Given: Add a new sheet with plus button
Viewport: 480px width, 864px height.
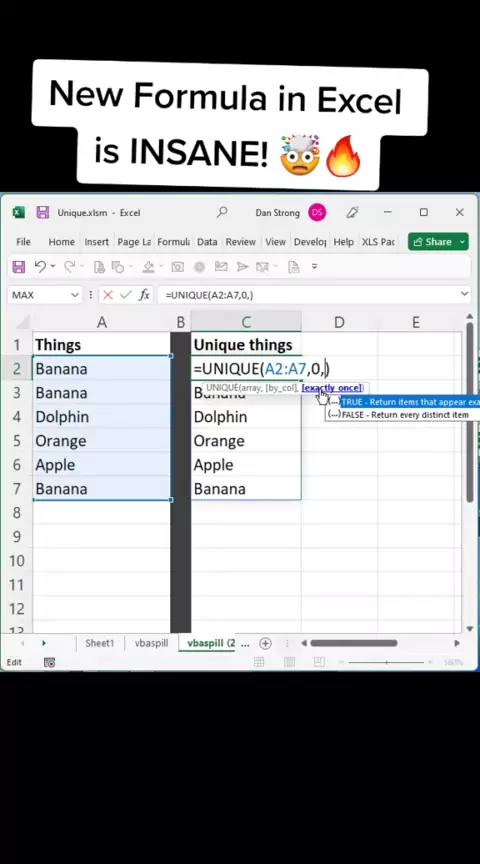Looking at the screenshot, I should [x=265, y=643].
